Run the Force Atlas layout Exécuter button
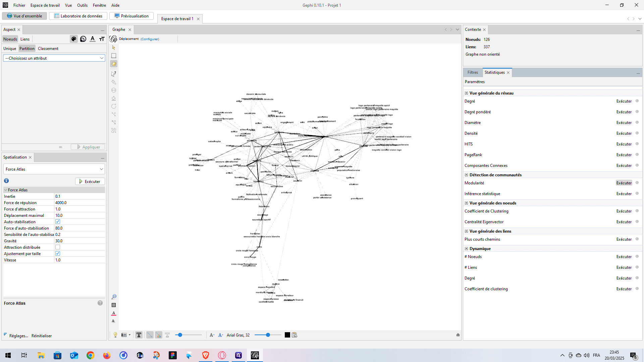 90,181
